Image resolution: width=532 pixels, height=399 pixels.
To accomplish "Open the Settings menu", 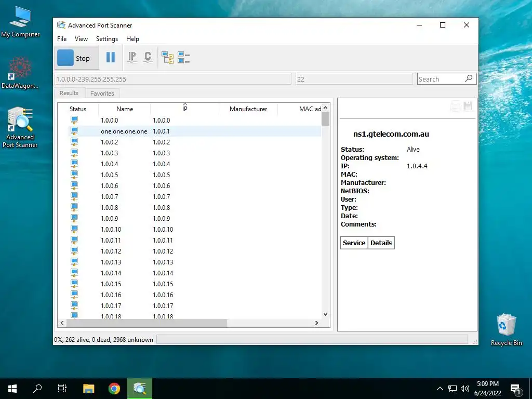I will point(107,39).
